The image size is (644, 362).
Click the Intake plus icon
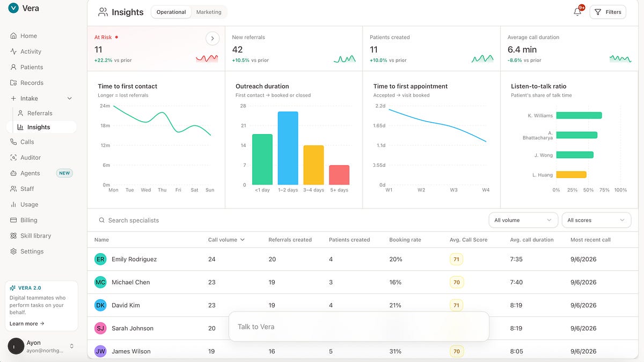tap(13, 99)
